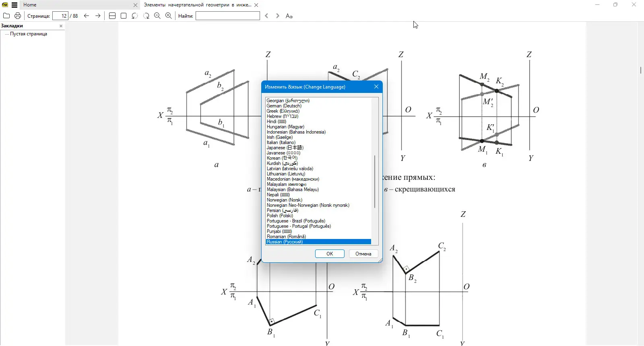Select Georgian in the language list

pyautogui.click(x=318, y=101)
